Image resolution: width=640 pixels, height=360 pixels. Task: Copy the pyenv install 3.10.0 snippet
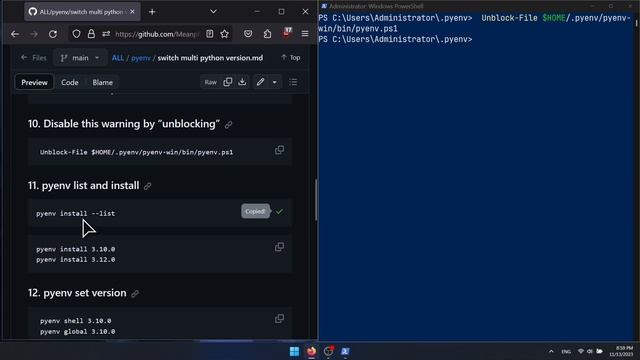click(x=280, y=247)
